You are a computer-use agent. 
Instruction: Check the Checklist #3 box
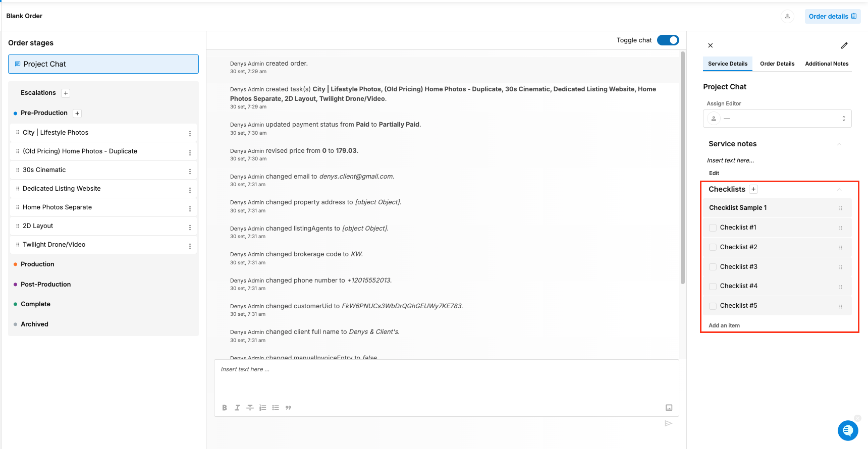click(x=713, y=267)
